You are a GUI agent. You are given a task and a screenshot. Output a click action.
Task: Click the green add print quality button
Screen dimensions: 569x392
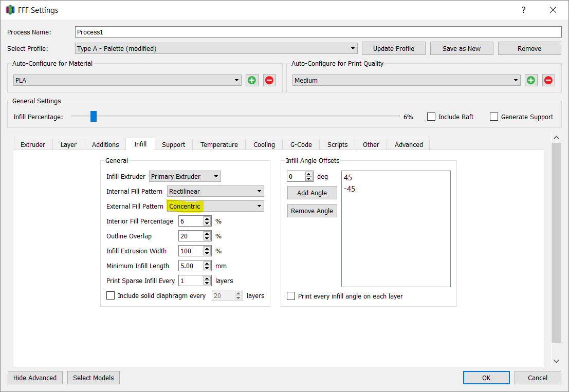click(531, 80)
